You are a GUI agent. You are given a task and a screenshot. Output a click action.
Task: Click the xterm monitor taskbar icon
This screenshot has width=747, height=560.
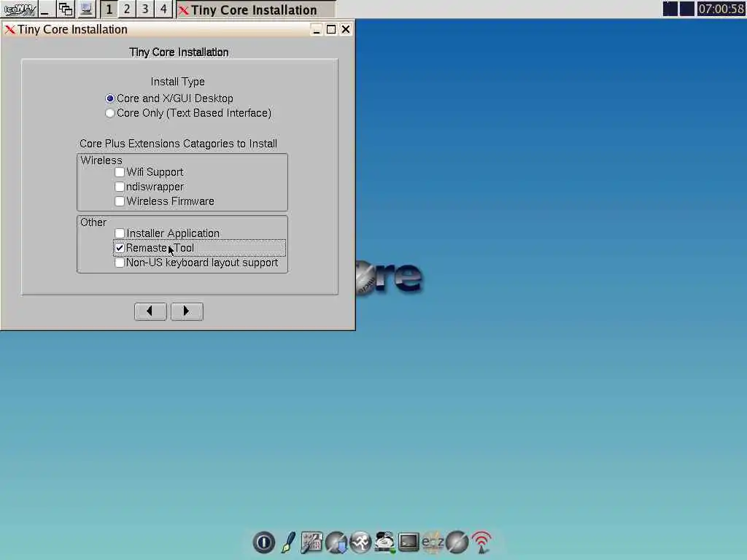coord(86,9)
